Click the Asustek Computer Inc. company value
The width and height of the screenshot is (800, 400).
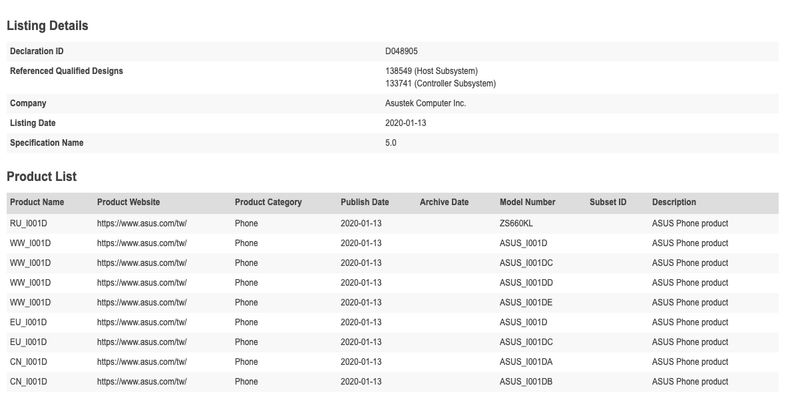click(425, 103)
